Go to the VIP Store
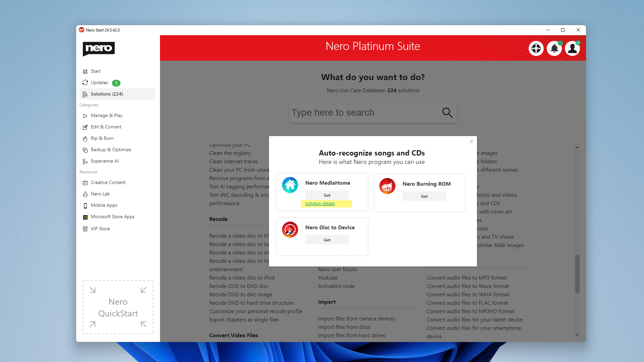The height and width of the screenshot is (362, 644). [x=100, y=229]
